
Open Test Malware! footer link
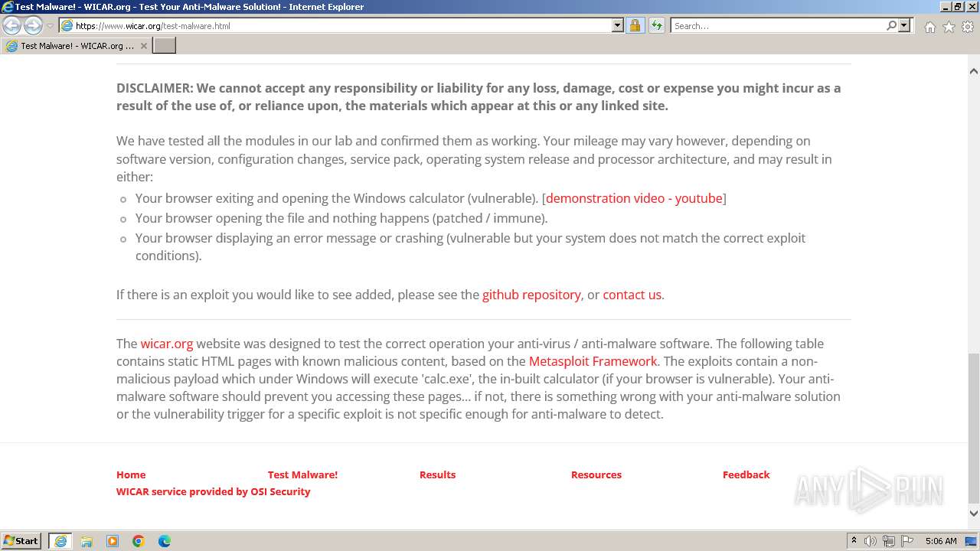302,474
